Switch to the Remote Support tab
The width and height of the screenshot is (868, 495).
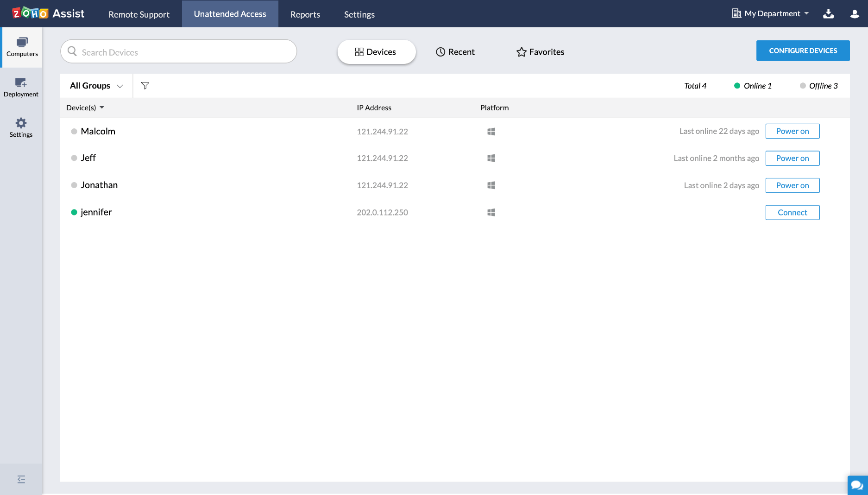pos(139,14)
